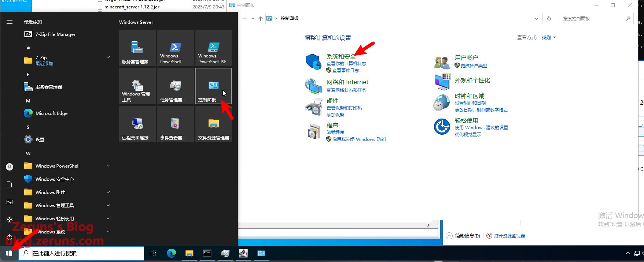
Task: Open 网络和 Internet category
Action: pos(347,82)
